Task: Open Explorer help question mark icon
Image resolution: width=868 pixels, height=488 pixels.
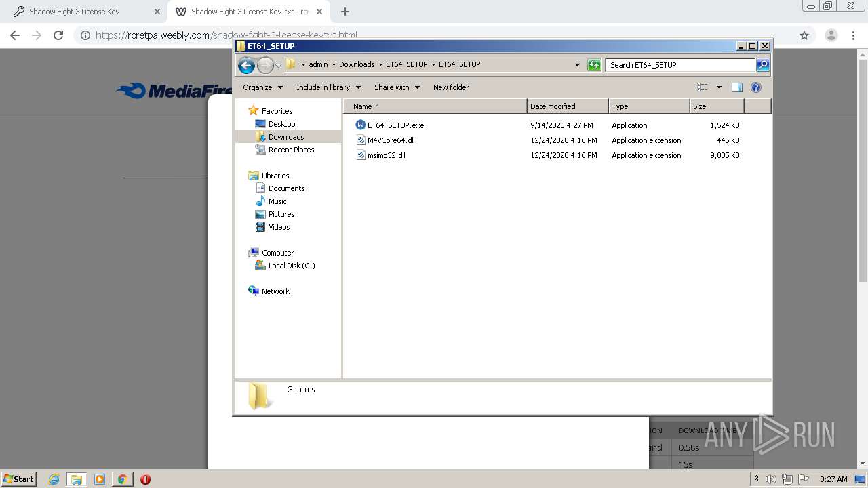Action: point(756,87)
